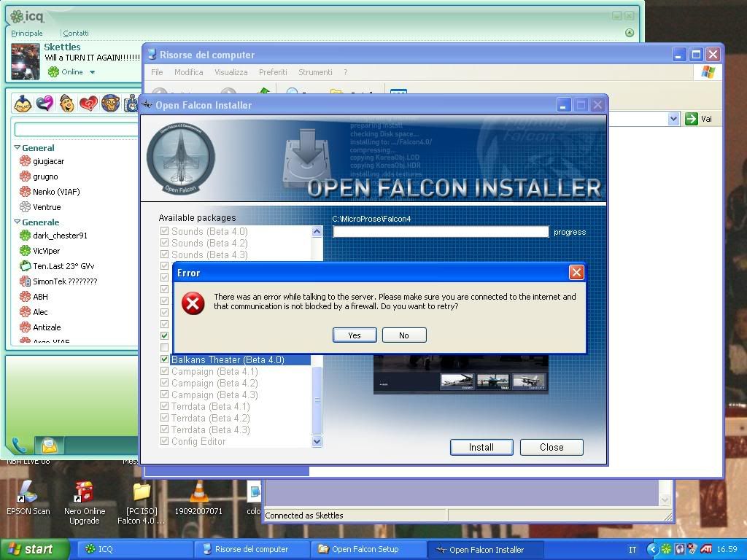Toggle the Sounds (Beta 4.3) checkbox

pos(164,254)
